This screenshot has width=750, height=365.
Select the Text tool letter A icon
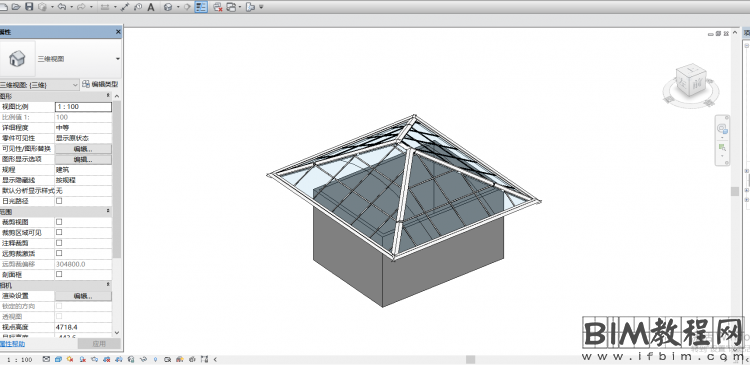[151, 7]
